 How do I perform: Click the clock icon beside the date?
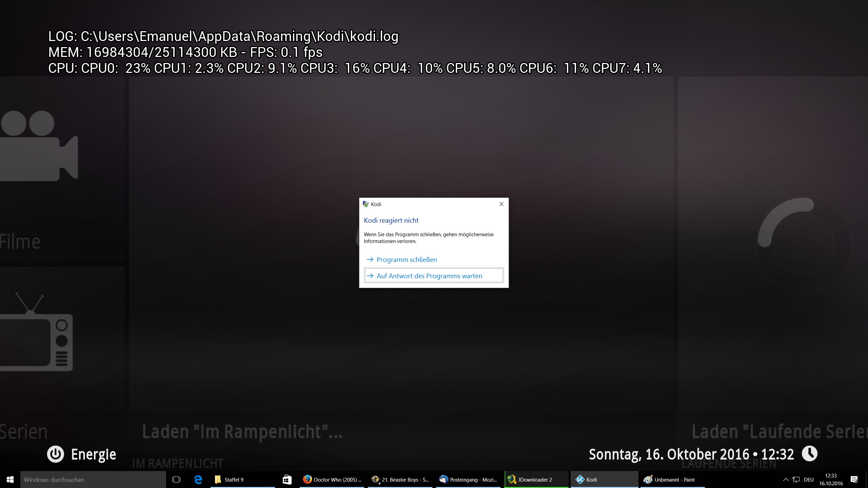point(810,454)
